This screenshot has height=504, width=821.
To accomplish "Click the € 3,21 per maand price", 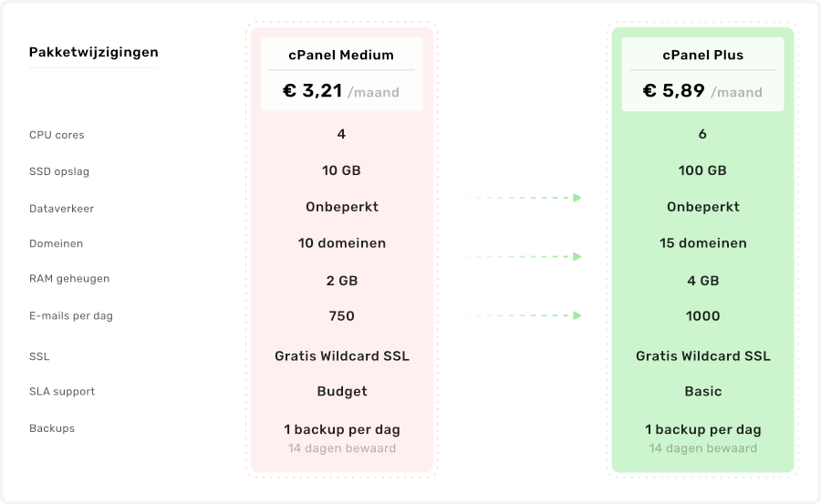I will [x=341, y=91].
